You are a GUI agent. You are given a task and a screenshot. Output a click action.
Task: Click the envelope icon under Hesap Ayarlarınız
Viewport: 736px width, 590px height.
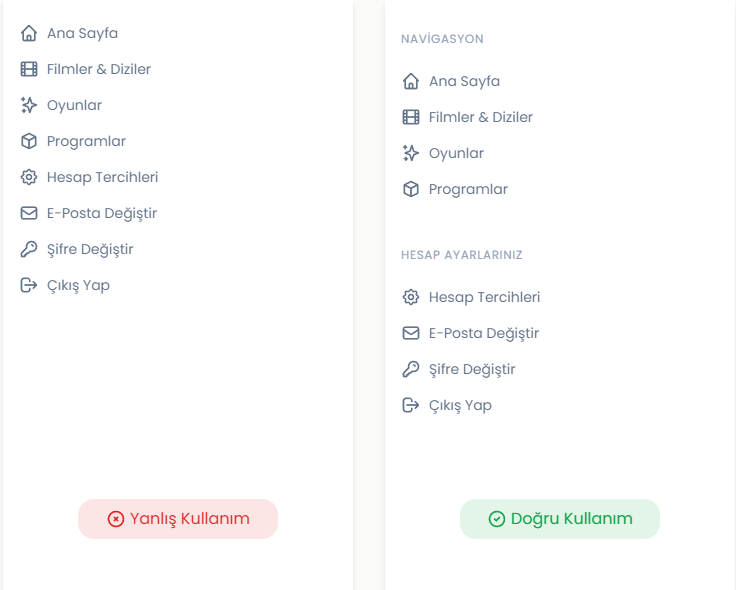411,333
